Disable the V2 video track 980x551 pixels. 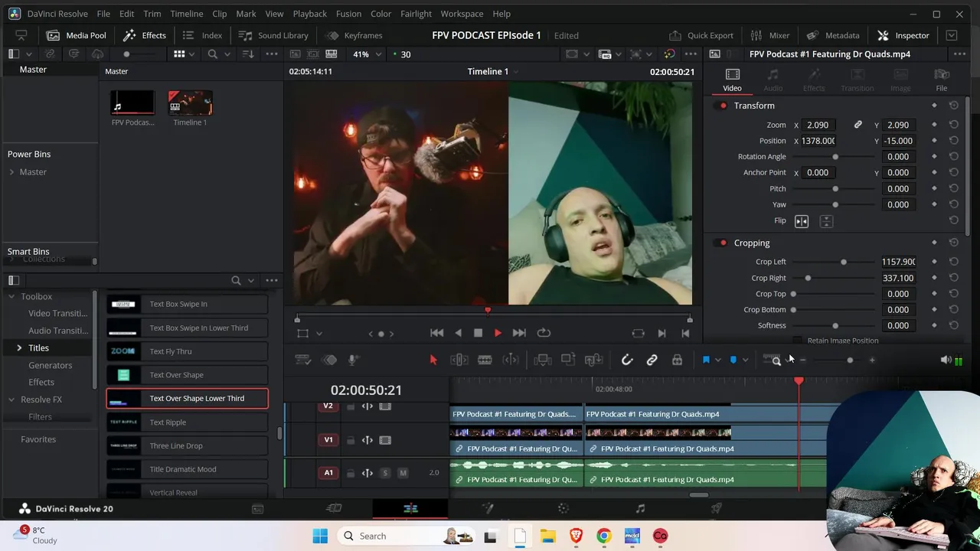385,406
